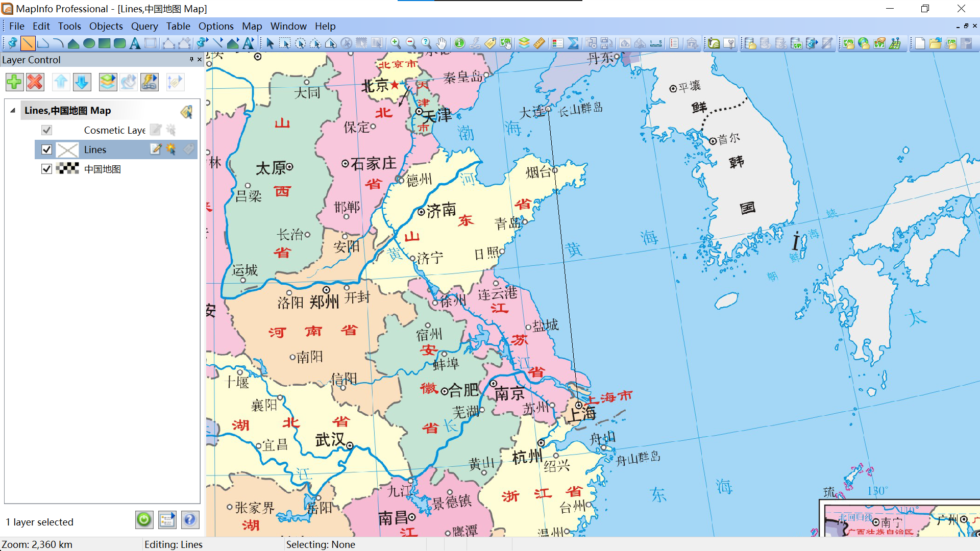Toggle editable pencil icon on Lines layer
Viewport: 980px width, 551px height.
[156, 149]
